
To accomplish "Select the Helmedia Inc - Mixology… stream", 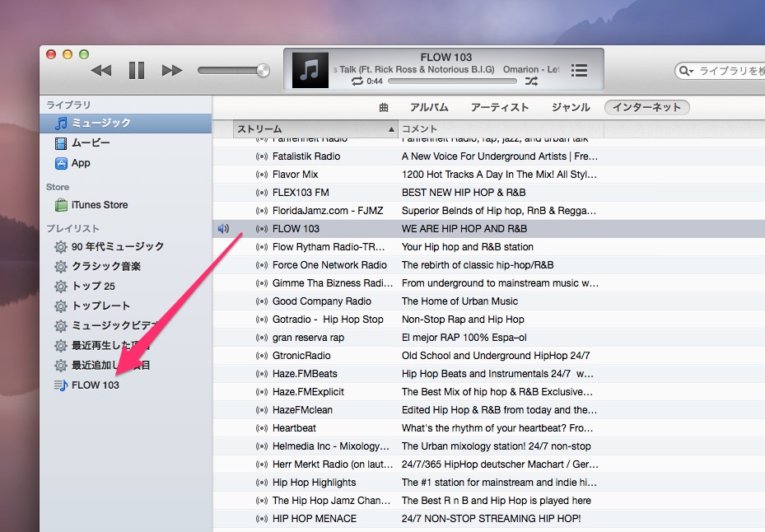I will [331, 446].
